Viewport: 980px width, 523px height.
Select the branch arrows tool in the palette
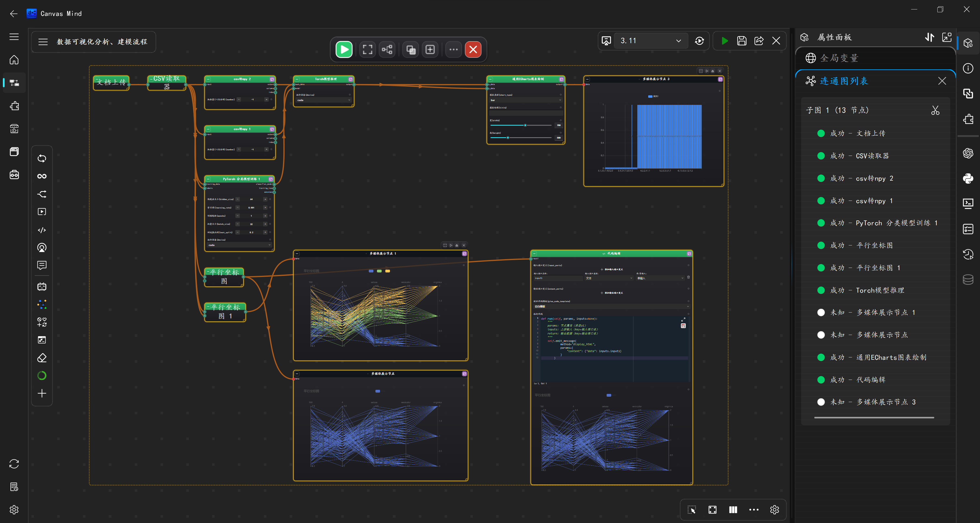(x=42, y=194)
